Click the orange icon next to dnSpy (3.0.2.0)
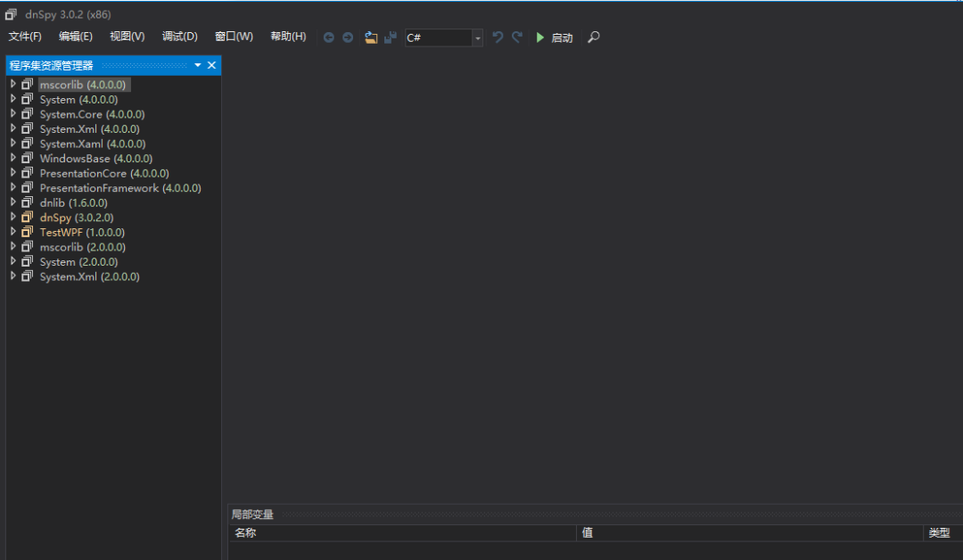Screen dimensions: 963x560 (27, 217)
